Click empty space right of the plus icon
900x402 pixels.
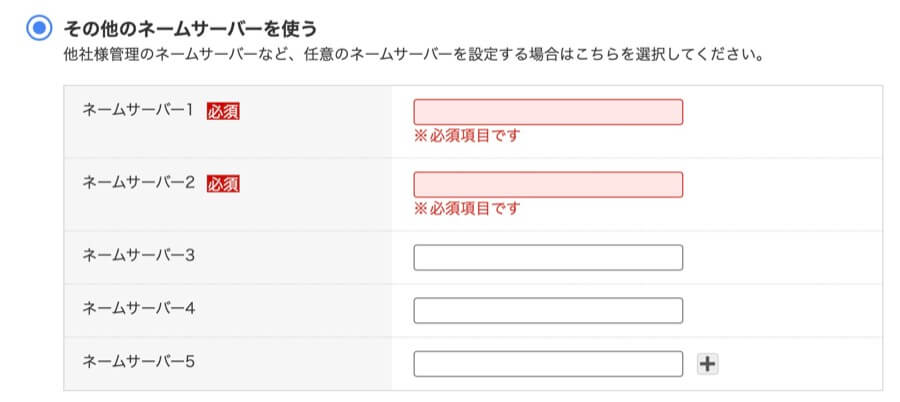pos(800,364)
